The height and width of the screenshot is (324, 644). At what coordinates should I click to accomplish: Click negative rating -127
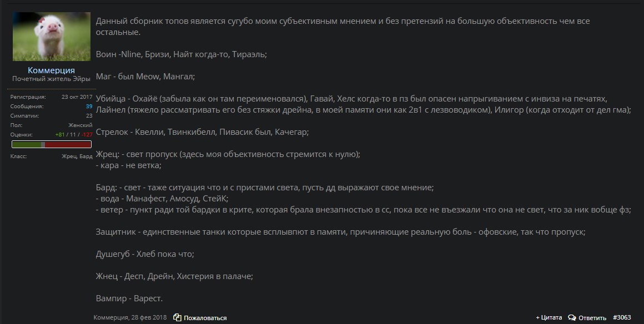click(x=87, y=135)
